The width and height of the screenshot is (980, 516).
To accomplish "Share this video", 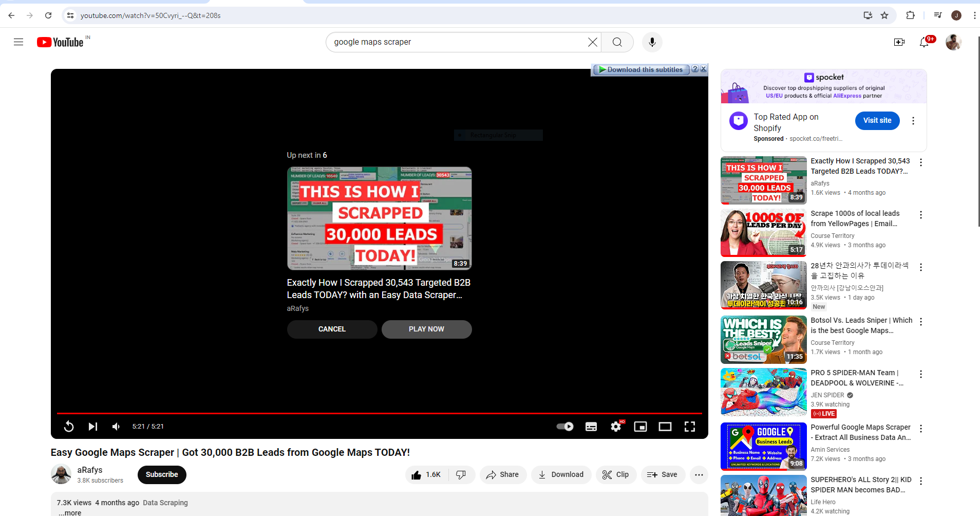I will (503, 475).
